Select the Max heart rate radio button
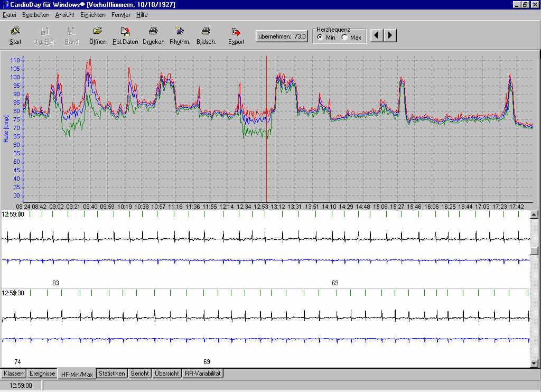The image size is (541, 392). point(345,38)
